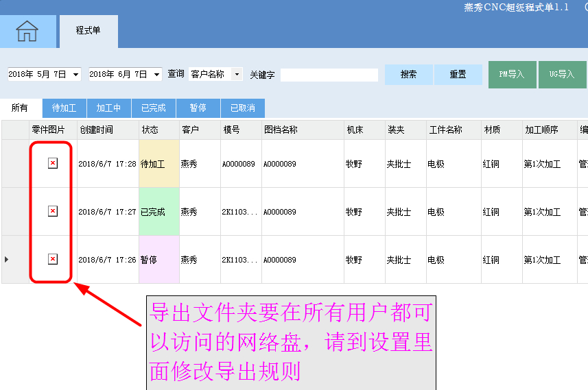
Task: Show the 加工中 filter tab
Action: [x=109, y=108]
